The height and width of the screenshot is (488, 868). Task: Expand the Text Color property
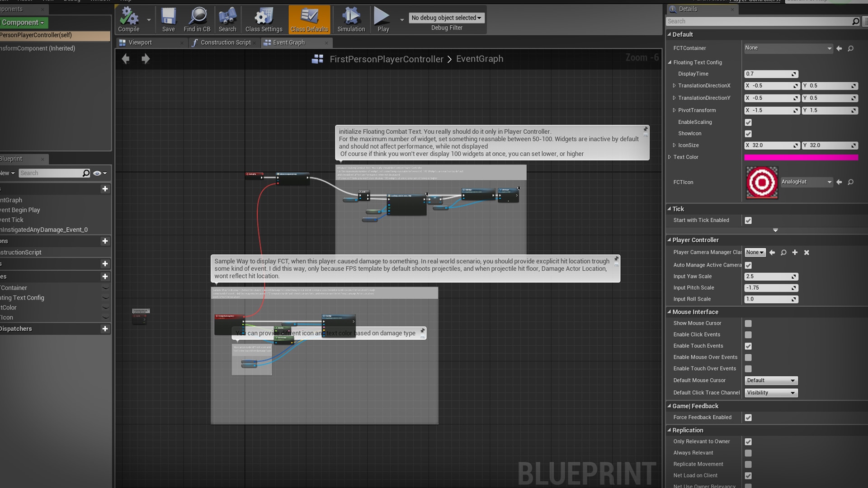[670, 157]
